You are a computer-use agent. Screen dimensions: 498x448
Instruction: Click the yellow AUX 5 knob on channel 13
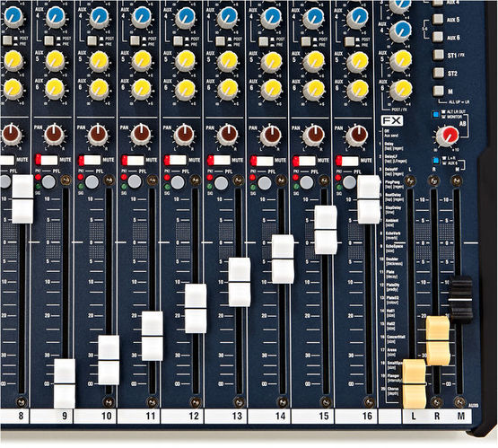pyautogui.click(x=228, y=61)
